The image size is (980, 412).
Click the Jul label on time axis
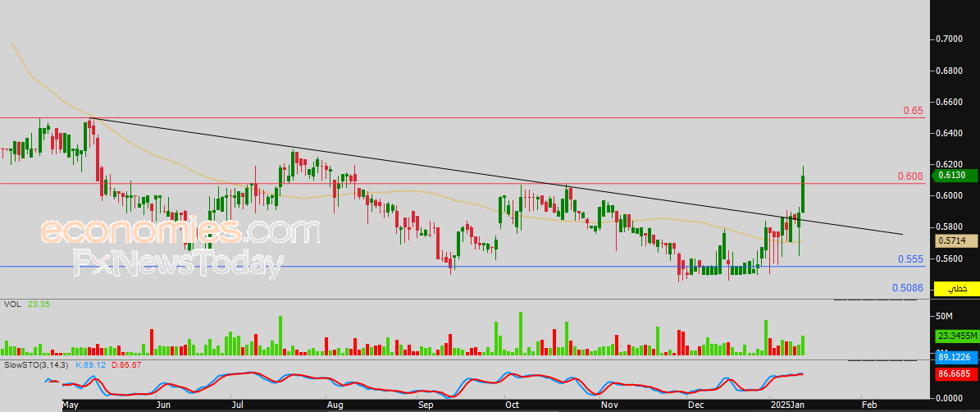[x=238, y=405]
